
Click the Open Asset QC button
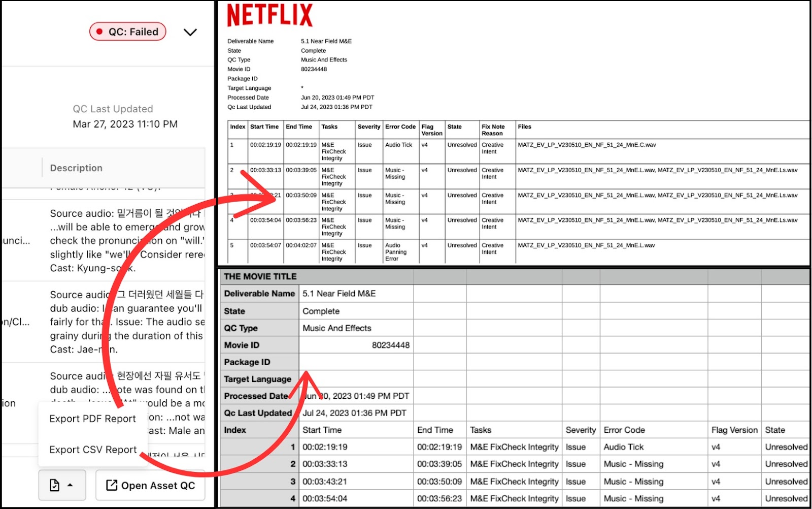[150, 485]
